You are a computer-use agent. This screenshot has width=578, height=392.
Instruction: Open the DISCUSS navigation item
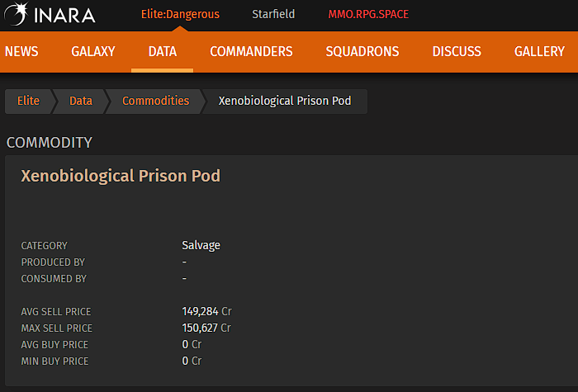pyautogui.click(x=457, y=51)
